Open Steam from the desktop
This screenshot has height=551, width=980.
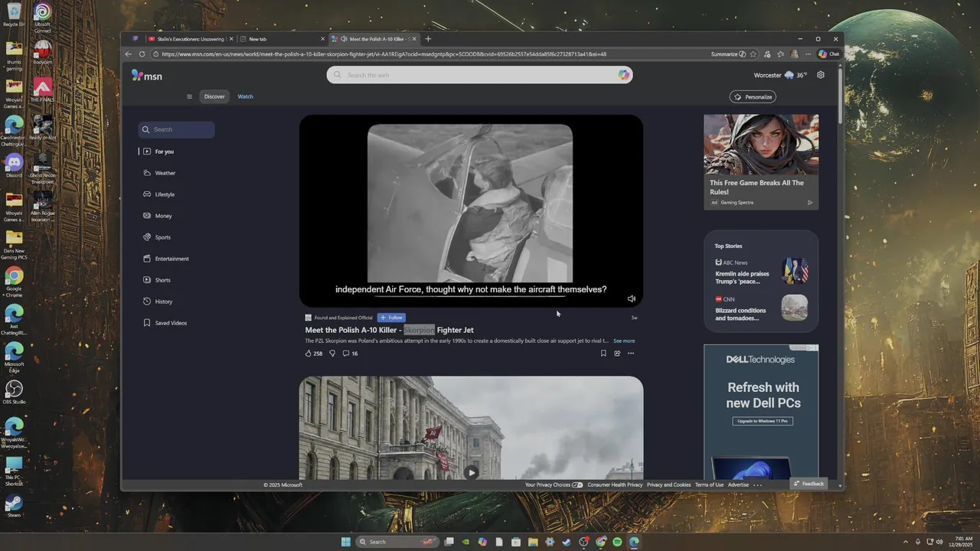14,506
